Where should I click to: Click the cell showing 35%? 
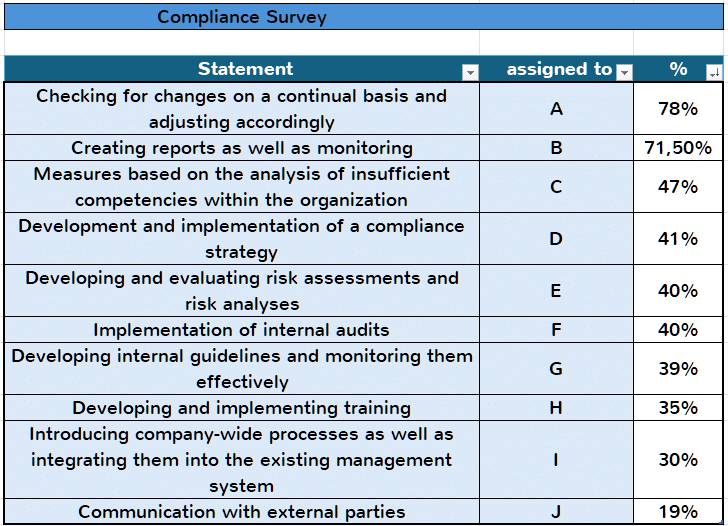click(x=678, y=408)
